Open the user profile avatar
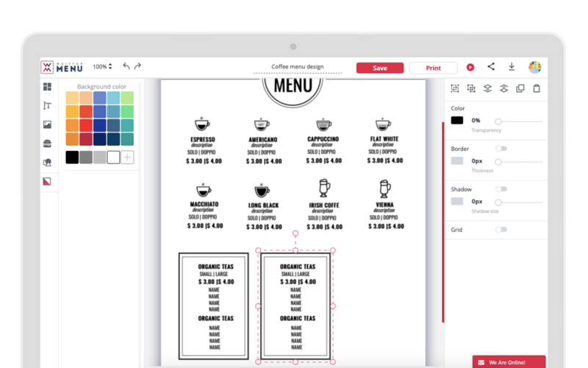 [535, 67]
